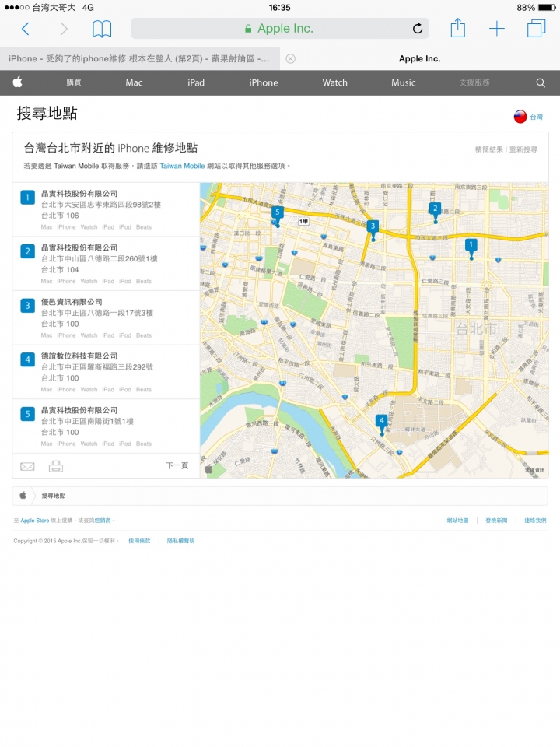Open the Mac menu item
560x747 pixels.
134,82
